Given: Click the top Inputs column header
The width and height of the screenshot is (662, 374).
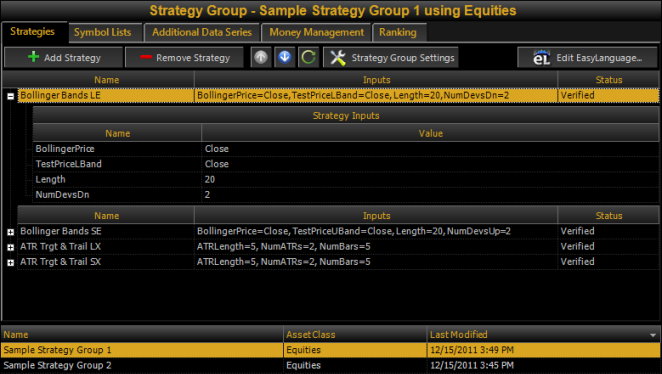Looking at the screenshot, I should [376, 80].
